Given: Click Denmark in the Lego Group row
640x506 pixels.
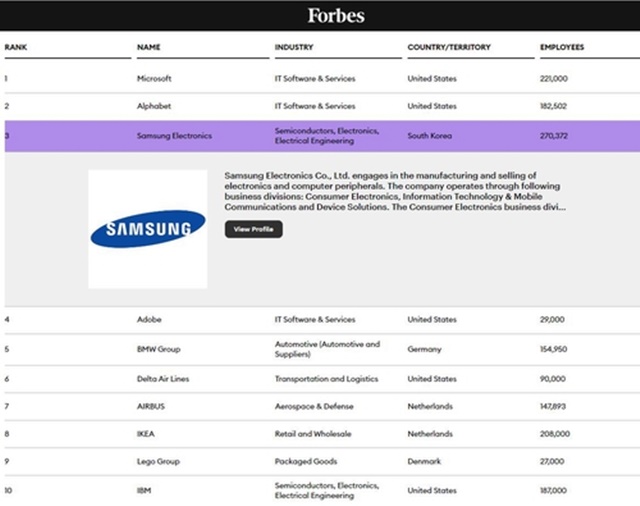Looking at the screenshot, I should (424, 462).
